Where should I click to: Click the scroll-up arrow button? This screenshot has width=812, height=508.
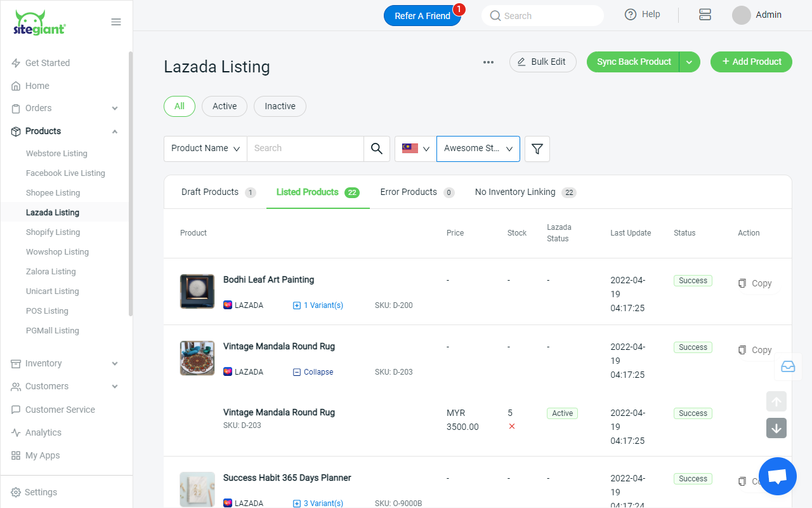tap(776, 401)
